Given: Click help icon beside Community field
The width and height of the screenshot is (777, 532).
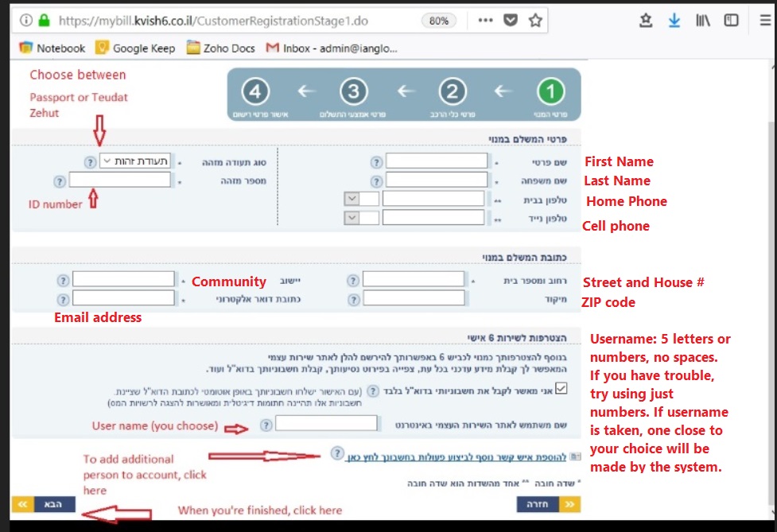Looking at the screenshot, I should click(x=63, y=281).
